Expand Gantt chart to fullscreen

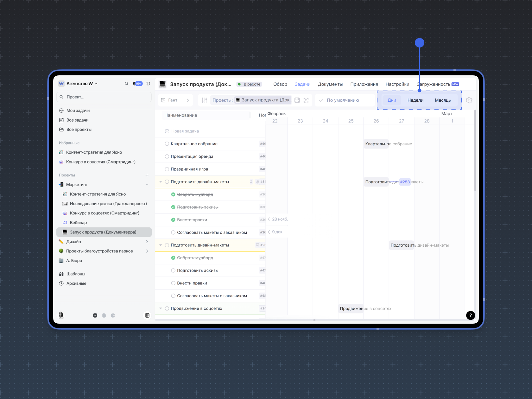[306, 100]
